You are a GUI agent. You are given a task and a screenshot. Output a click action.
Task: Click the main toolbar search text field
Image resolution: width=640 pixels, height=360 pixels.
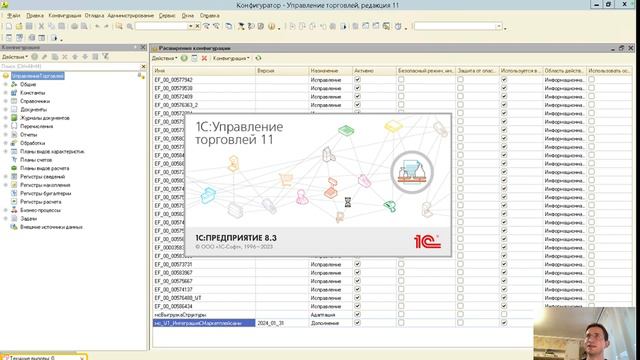(161, 26)
